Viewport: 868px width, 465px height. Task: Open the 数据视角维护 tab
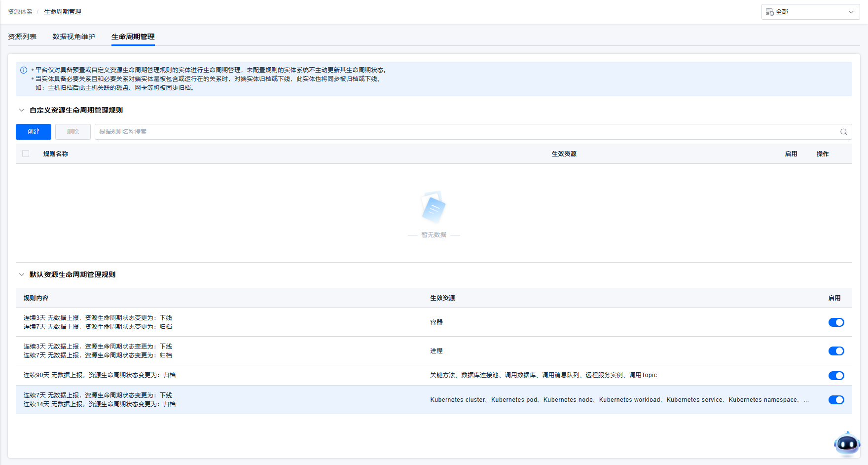click(74, 37)
